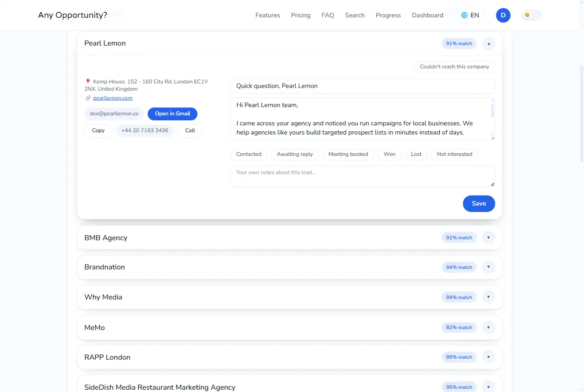
Task: Click the Pearl Lemon company title
Action: tap(105, 43)
